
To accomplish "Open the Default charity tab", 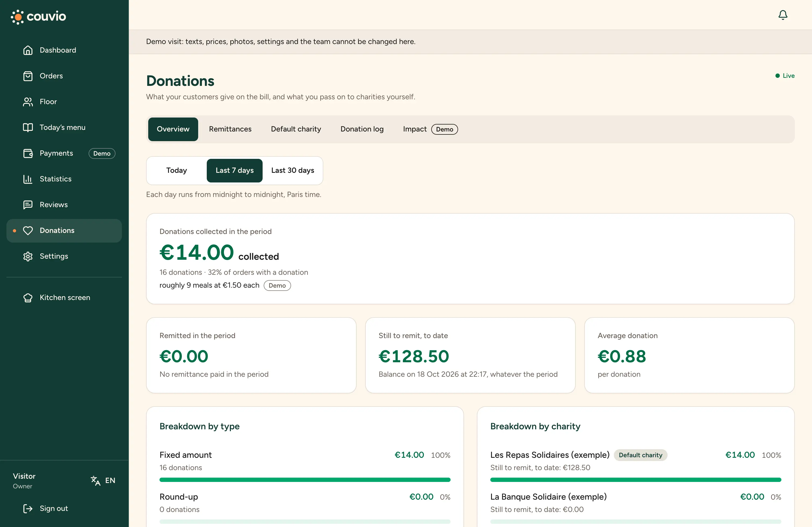I will (296, 129).
